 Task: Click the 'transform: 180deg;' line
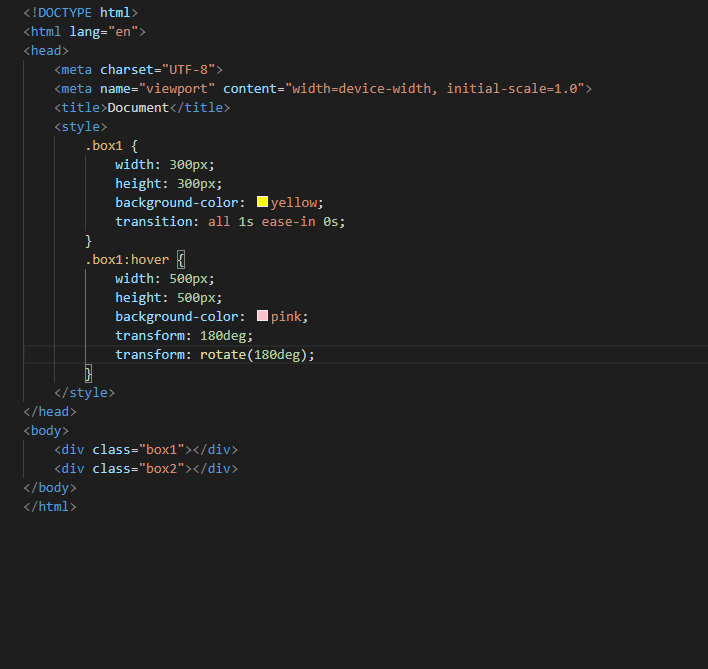coord(184,335)
